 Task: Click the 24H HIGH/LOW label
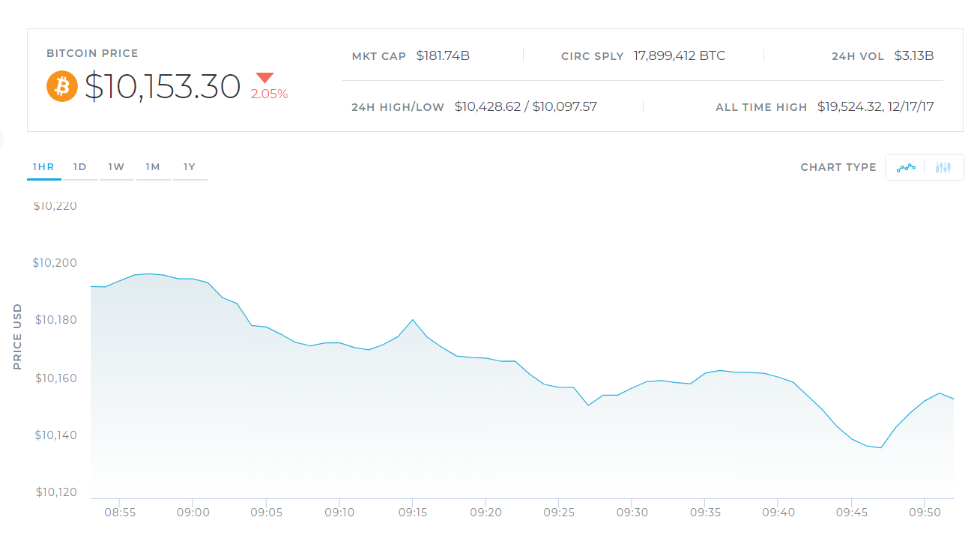[398, 107]
